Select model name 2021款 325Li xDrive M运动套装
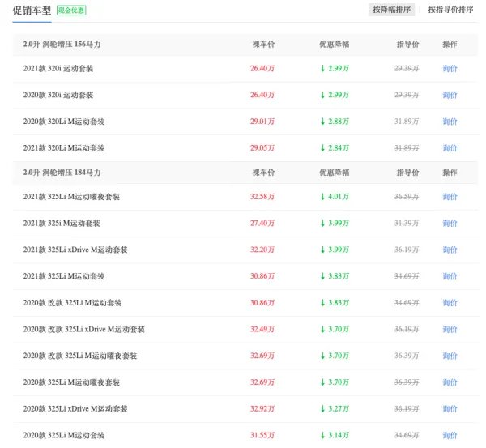 tap(75, 250)
